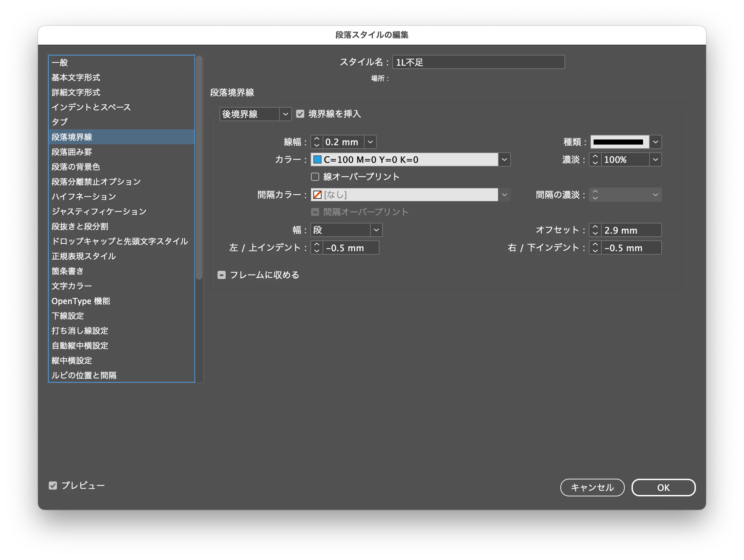
Task: Click the スタイル名 text field
Action: [478, 62]
